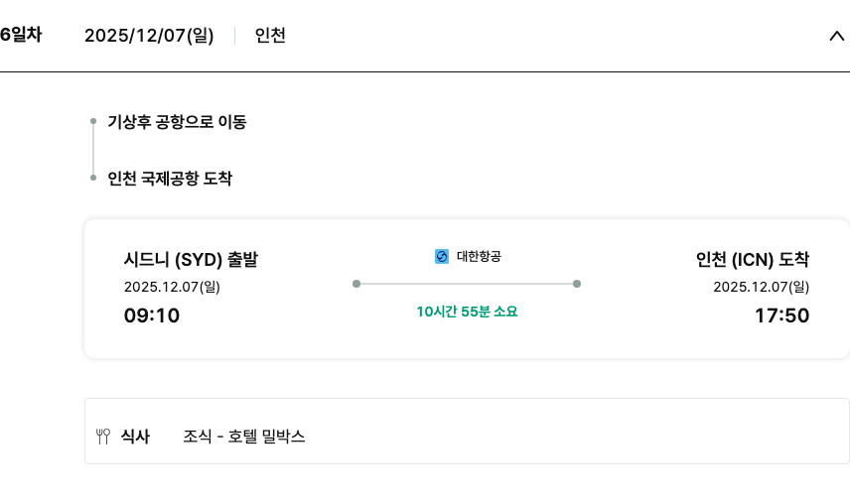
Task: Click the 17:50 arrival time
Action: click(781, 315)
